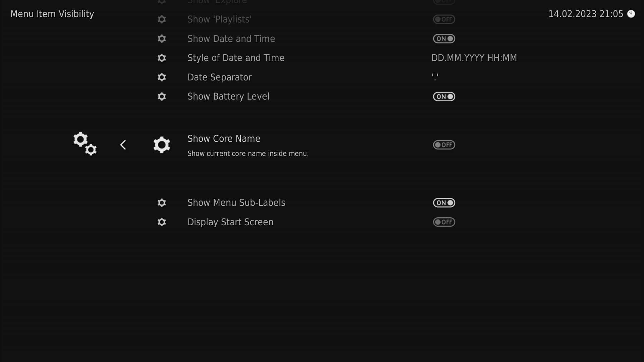Viewport: 644px width, 362px height.
Task: Click the Show 'Playlists' settings gear icon
Action: (x=162, y=19)
